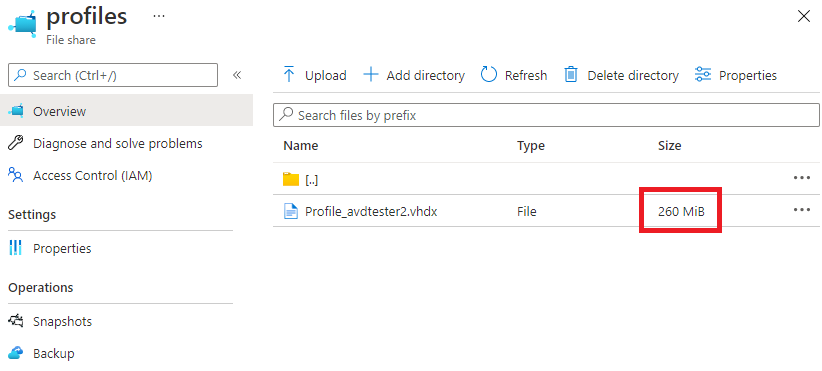Click the Access Control (IAM) people icon
Viewport: 822px width, 371px height.
point(16,176)
